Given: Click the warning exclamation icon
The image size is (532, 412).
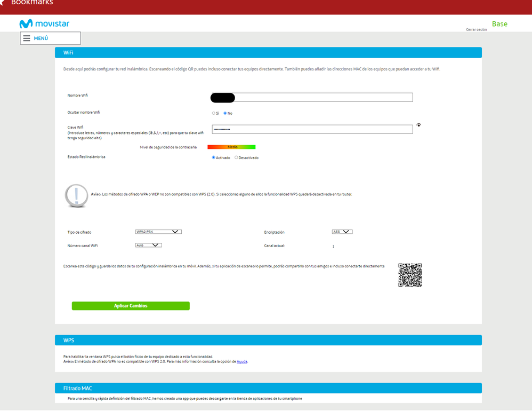Looking at the screenshot, I should point(77,195).
